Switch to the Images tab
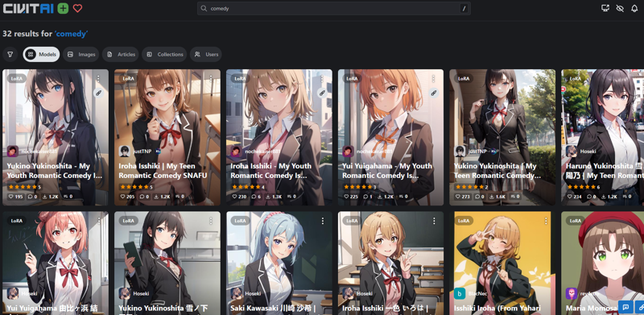Screen dimensions: 644x315 click(81, 54)
